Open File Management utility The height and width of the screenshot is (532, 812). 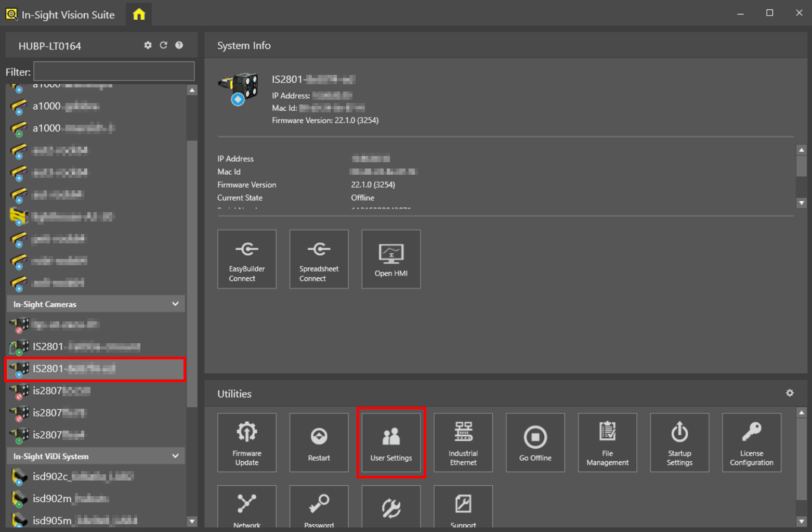click(x=607, y=443)
